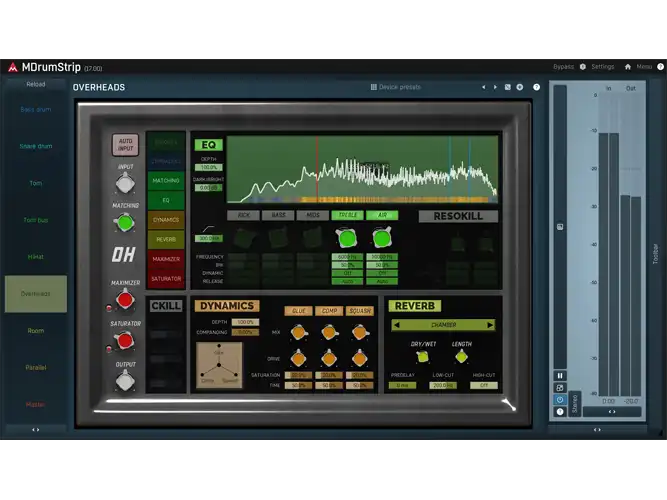
Task: Select the HiHat device
Action: tap(36, 257)
